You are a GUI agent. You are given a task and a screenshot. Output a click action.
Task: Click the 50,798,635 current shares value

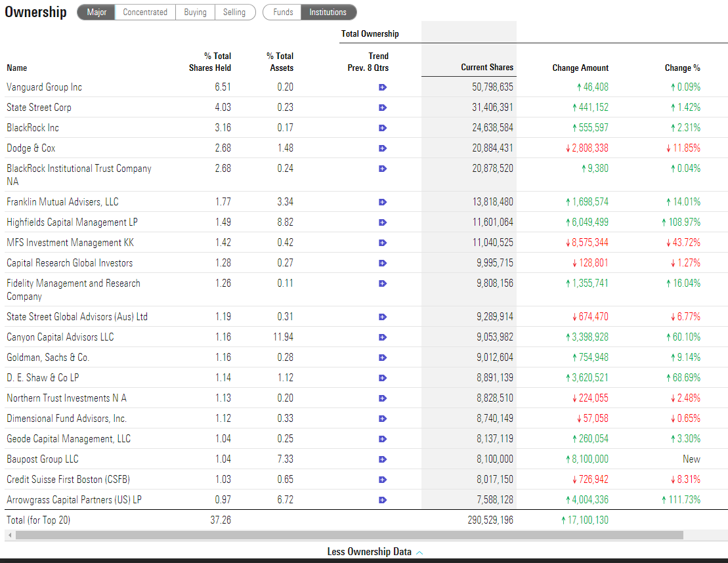tap(492, 87)
